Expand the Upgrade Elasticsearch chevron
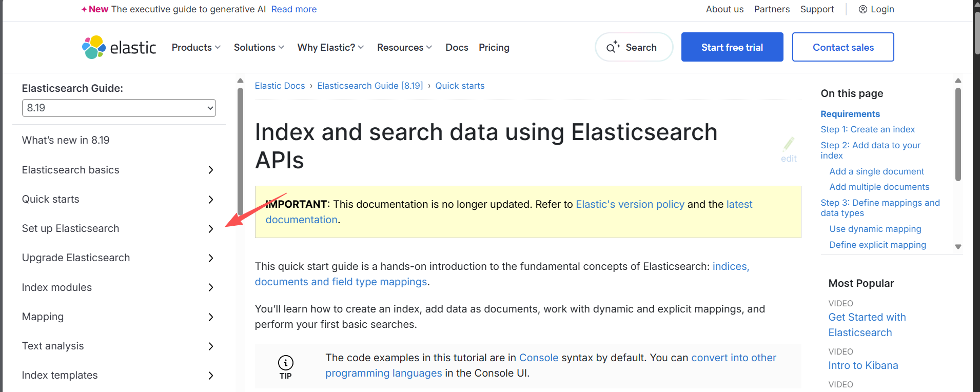 [x=210, y=258]
